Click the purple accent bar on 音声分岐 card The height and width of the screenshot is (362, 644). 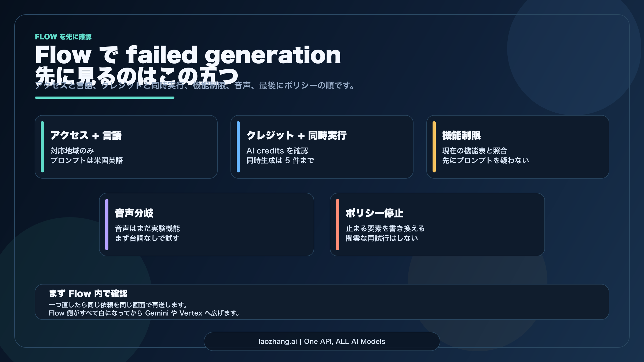(107, 224)
